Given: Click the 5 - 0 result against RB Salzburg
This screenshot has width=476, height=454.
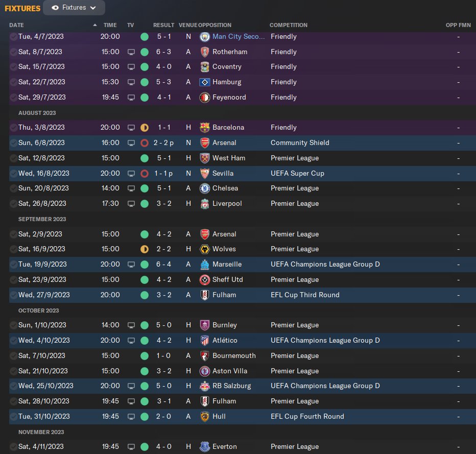Looking at the screenshot, I should tap(163, 386).
